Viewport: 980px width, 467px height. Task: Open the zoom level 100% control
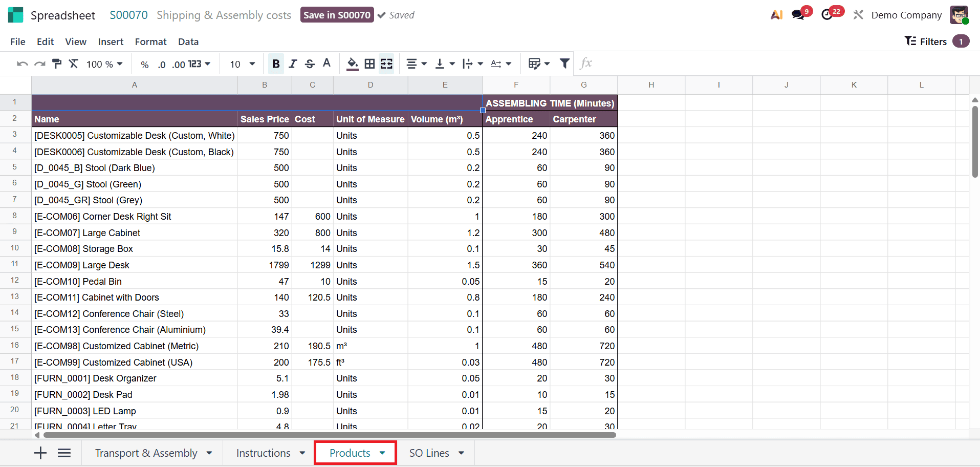click(x=104, y=63)
